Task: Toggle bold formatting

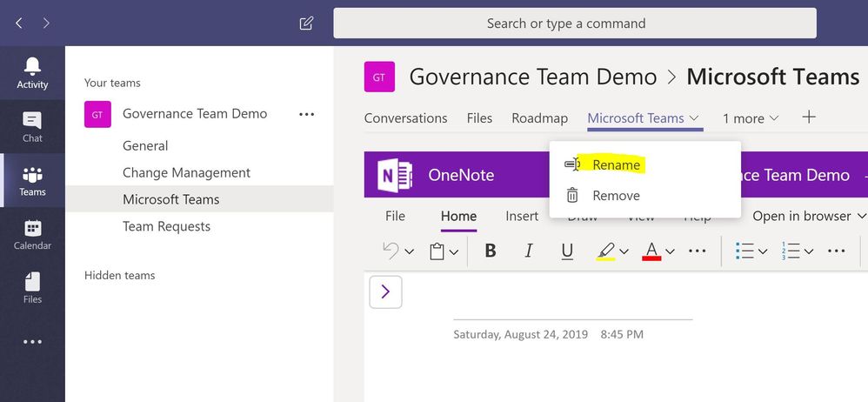Action: (490, 251)
